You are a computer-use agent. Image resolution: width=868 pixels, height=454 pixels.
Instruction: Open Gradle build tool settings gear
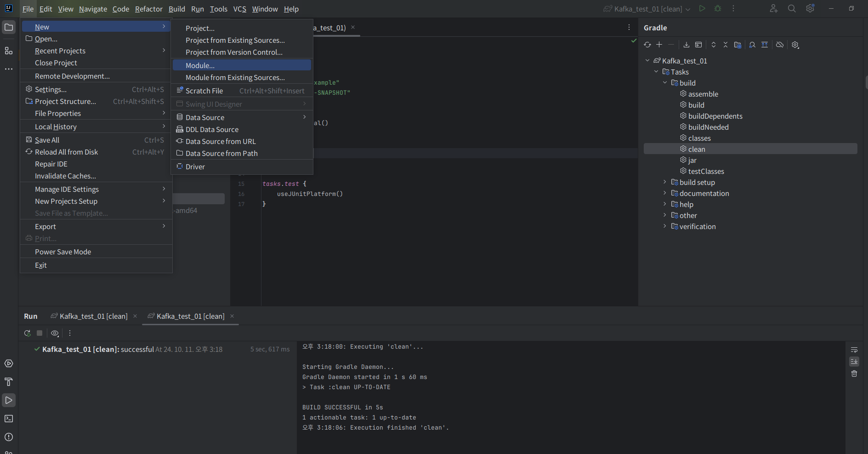click(x=795, y=45)
